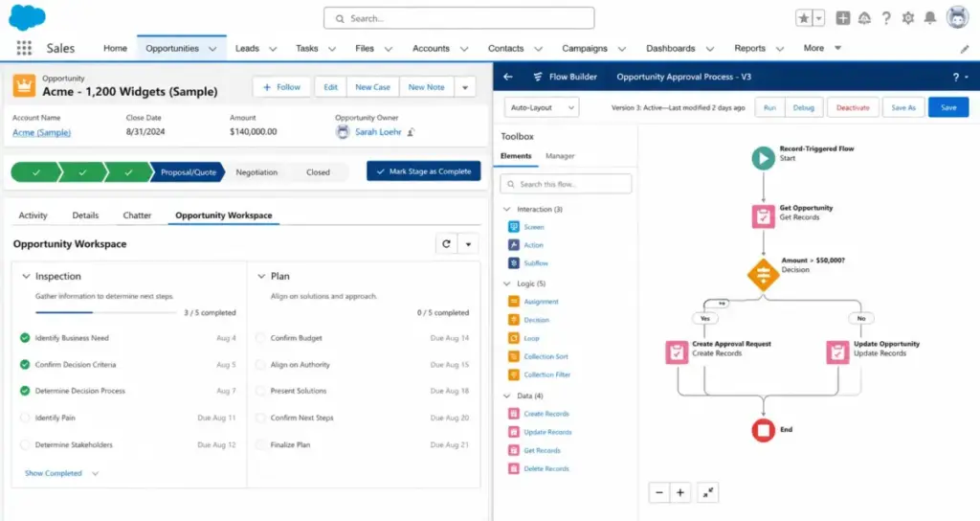Click the Amount Decision diamond node

763,274
